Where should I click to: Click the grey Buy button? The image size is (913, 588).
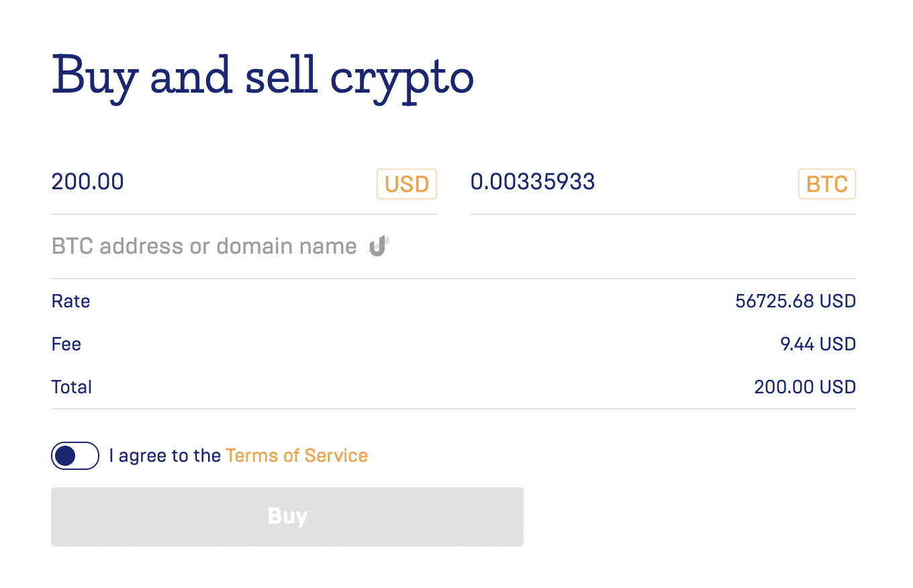pyautogui.click(x=287, y=516)
